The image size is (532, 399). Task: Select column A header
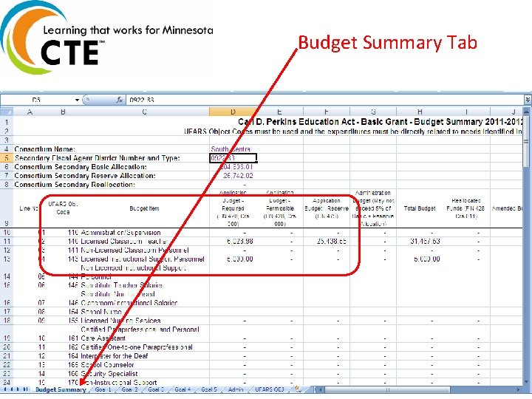(30, 112)
